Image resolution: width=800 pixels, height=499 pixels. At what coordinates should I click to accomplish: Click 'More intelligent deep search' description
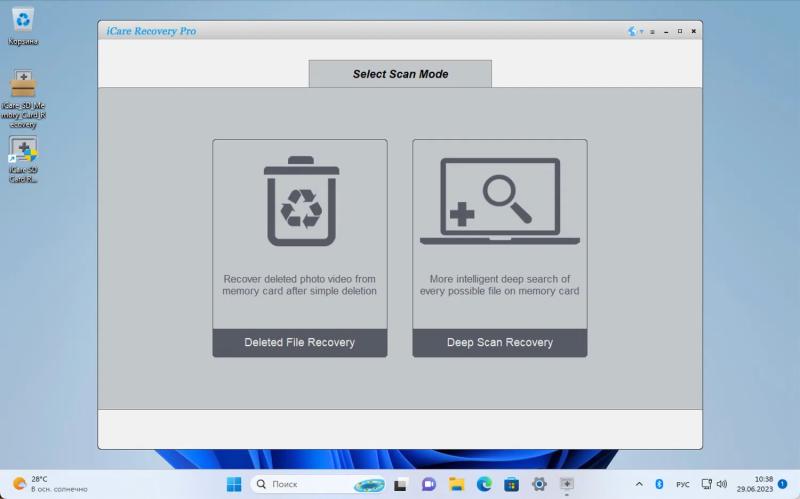pos(499,285)
